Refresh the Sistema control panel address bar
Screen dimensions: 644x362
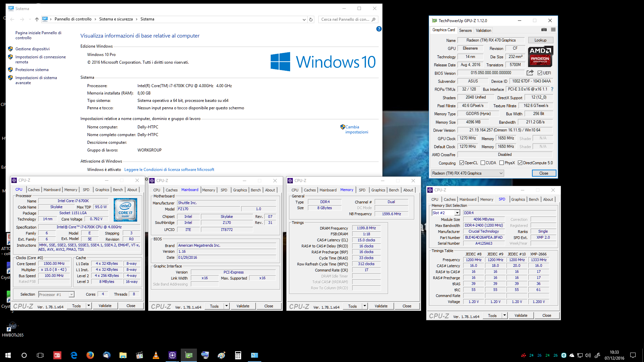[x=311, y=19]
